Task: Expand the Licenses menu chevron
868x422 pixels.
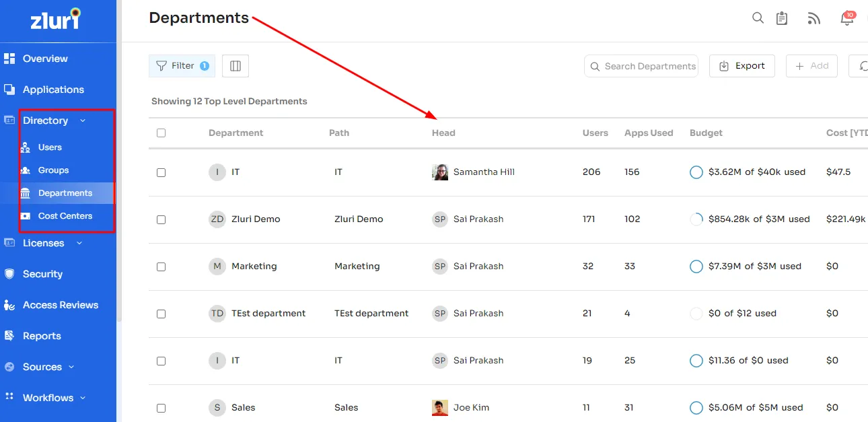Action: (x=79, y=243)
